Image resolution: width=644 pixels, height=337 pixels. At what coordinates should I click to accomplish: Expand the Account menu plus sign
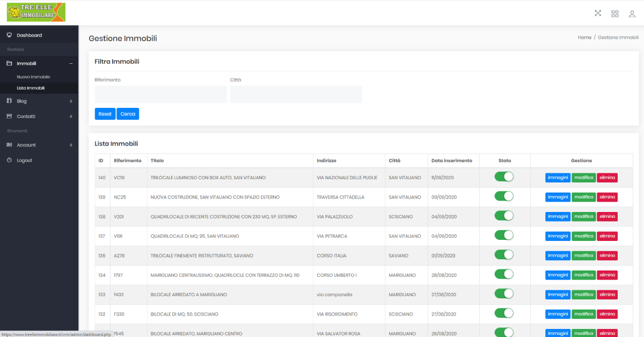[x=71, y=145]
